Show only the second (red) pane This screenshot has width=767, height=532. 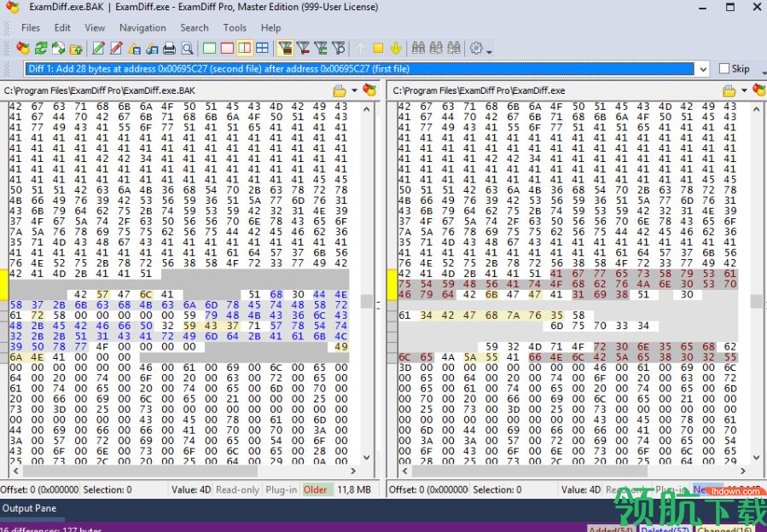click(227, 48)
